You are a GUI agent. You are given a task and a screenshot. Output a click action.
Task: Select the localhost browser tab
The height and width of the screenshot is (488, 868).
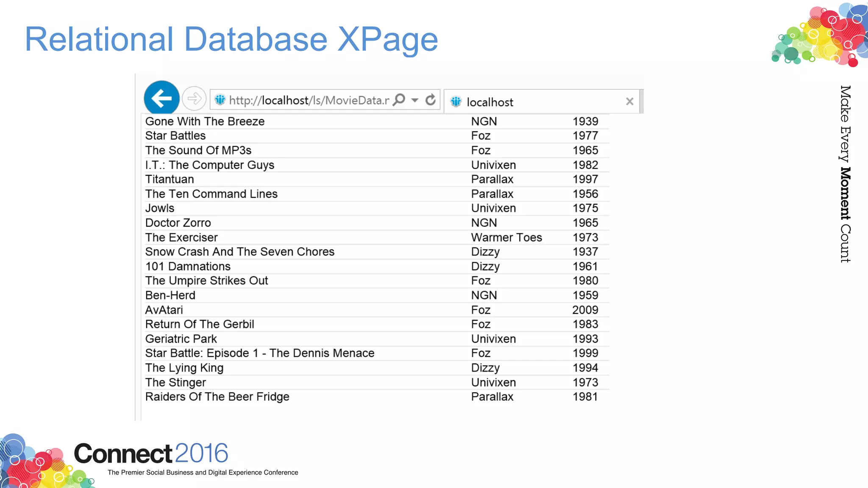tap(542, 102)
